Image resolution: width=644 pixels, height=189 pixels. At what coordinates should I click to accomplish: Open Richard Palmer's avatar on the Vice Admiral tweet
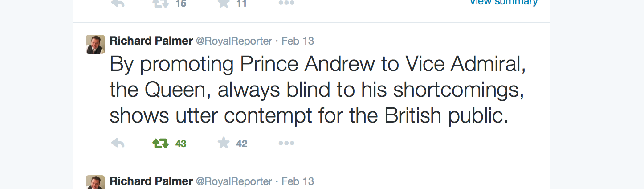95,44
